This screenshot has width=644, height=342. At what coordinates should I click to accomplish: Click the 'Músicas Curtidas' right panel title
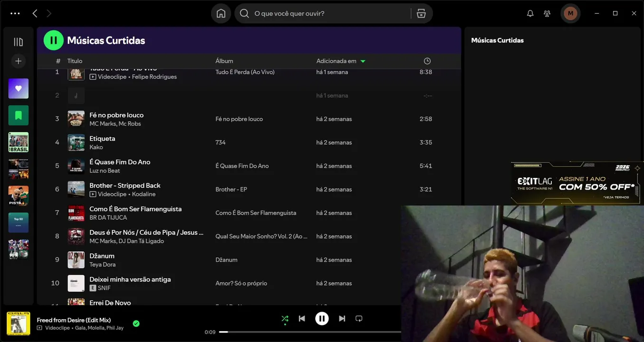pyautogui.click(x=497, y=40)
